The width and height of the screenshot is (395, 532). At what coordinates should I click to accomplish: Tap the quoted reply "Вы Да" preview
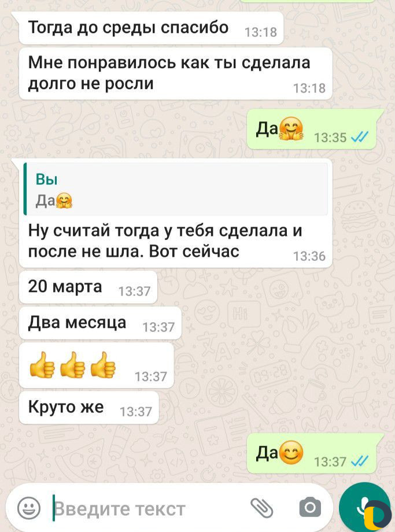(x=176, y=189)
